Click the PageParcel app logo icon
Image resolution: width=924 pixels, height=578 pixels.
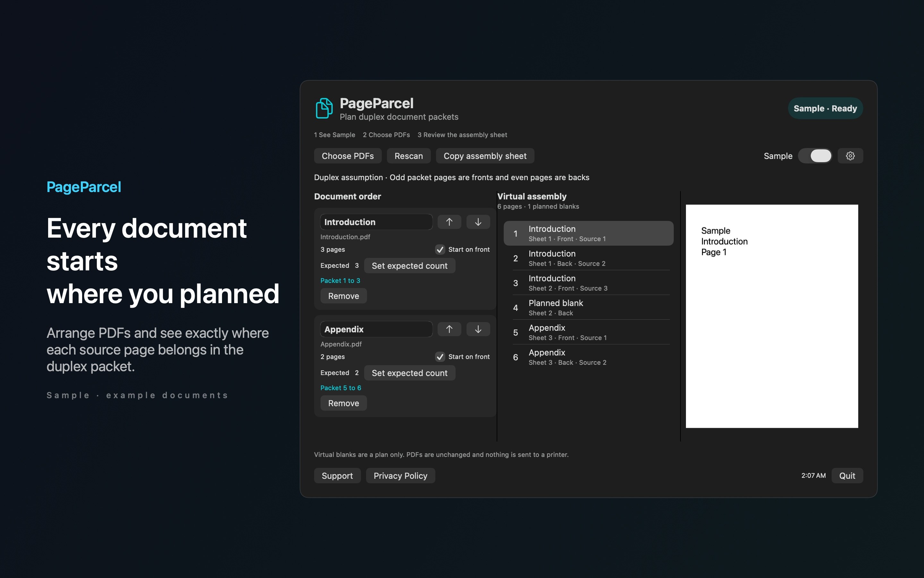pyautogui.click(x=324, y=108)
